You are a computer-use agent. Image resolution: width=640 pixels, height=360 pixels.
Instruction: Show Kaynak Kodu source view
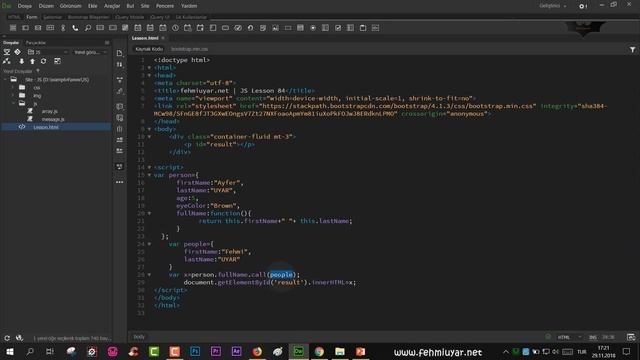coord(149,49)
